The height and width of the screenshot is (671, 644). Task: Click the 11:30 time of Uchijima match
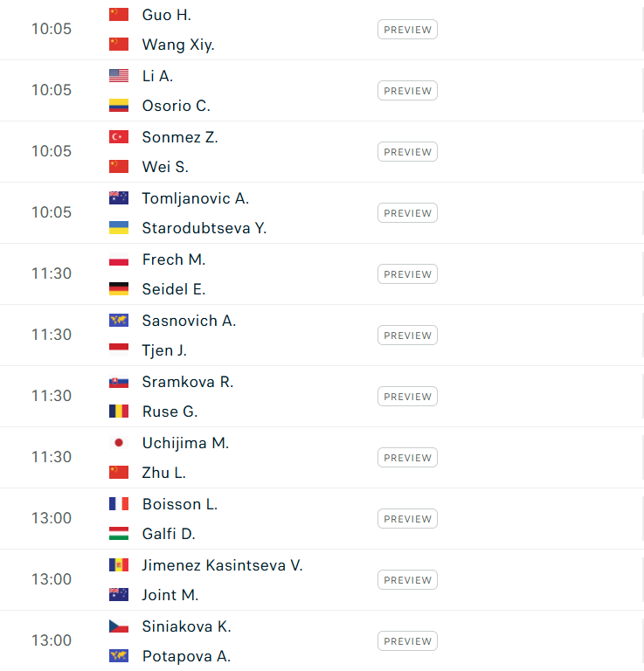(x=52, y=457)
